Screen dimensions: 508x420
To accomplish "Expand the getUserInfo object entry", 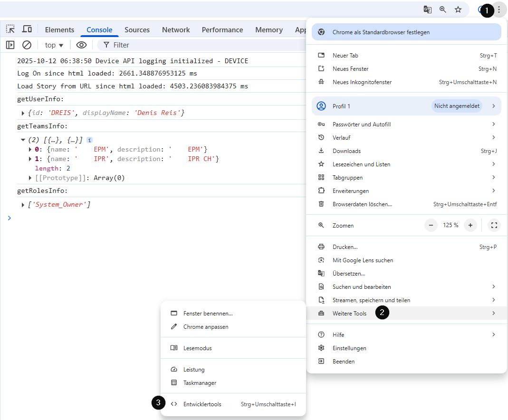I will 23,113.
